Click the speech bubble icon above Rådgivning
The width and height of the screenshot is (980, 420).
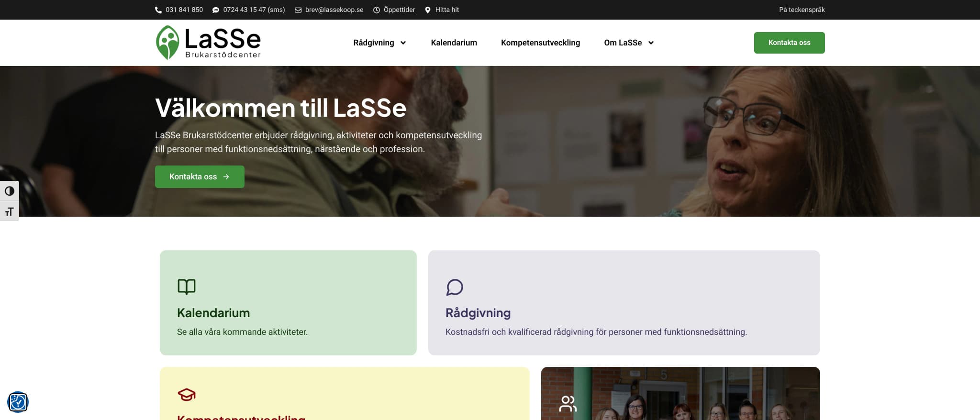click(x=455, y=287)
